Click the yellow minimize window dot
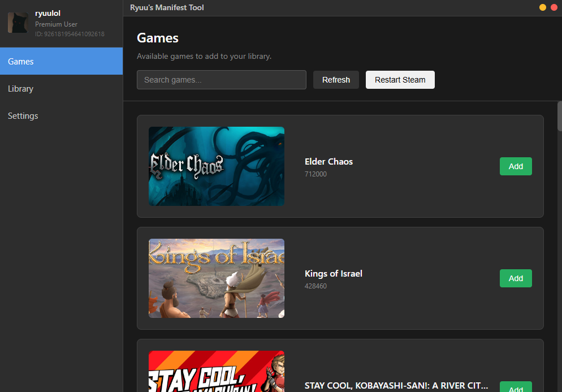 (543, 7)
